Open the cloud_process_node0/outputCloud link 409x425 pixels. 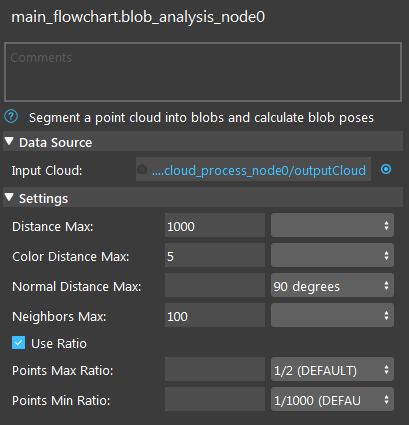[x=259, y=170]
